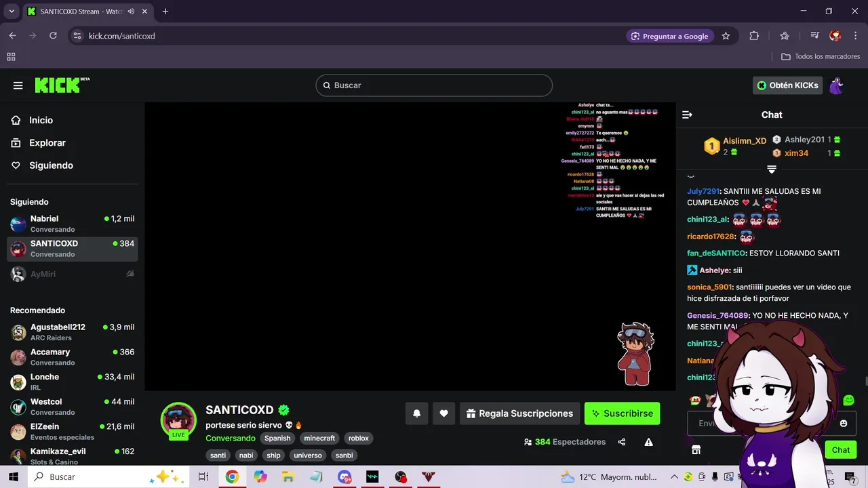
Task: Click July7291 username in chat
Action: tap(703, 191)
